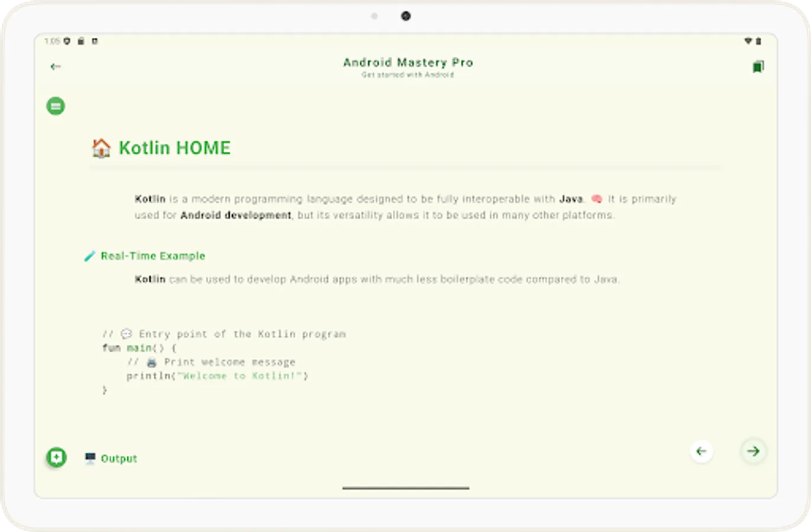
Task: Go back using the back arrow
Action: (56, 66)
